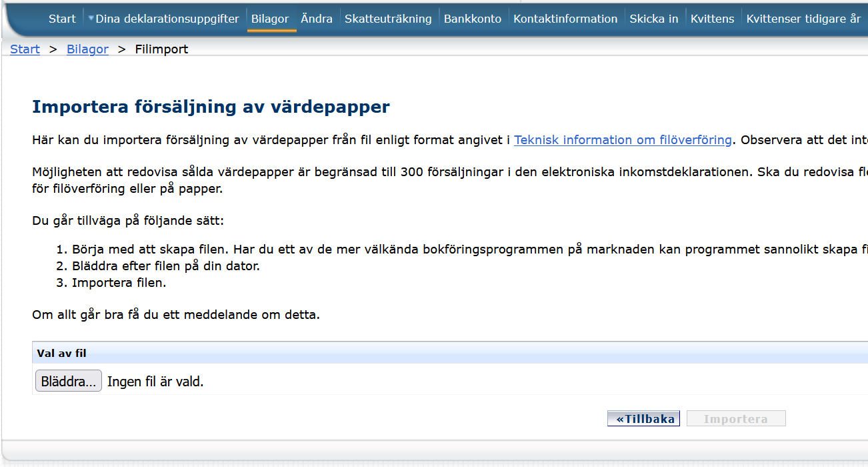Screen dimensions: 868x467
Task: Switch to the Kvittens tab
Action: pos(712,19)
